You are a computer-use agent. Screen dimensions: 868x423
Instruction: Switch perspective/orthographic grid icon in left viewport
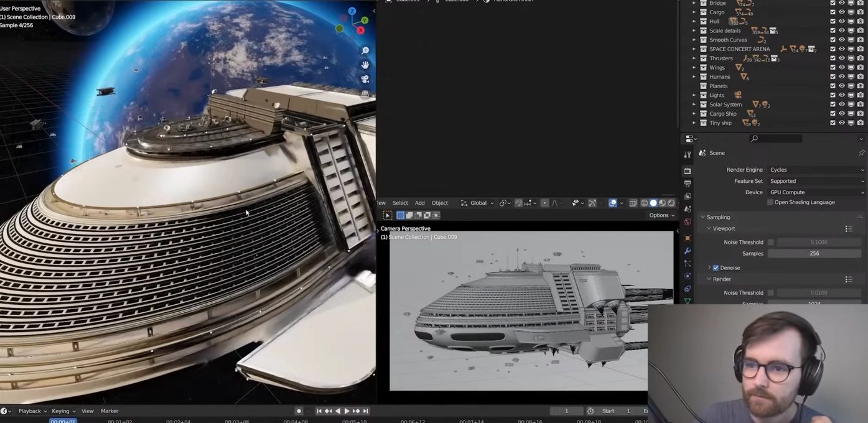tap(365, 93)
